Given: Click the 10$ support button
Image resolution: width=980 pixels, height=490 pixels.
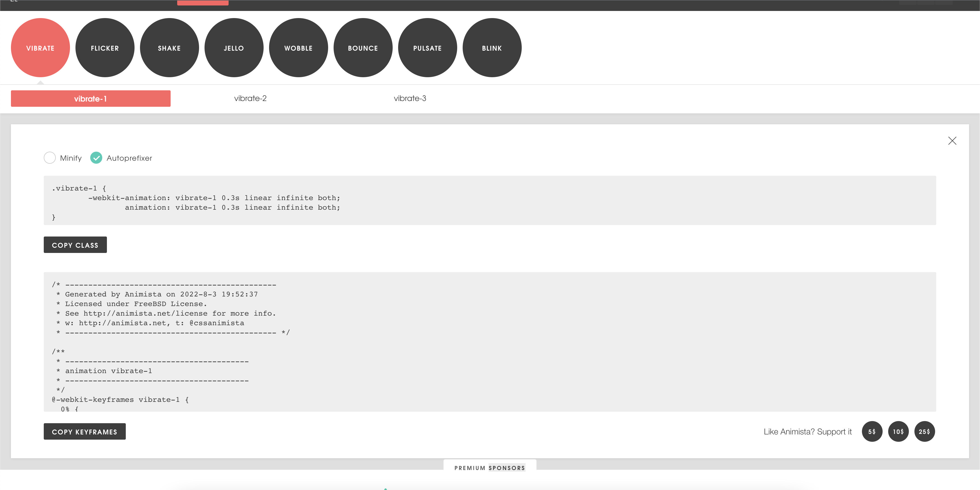Looking at the screenshot, I should pos(898,431).
